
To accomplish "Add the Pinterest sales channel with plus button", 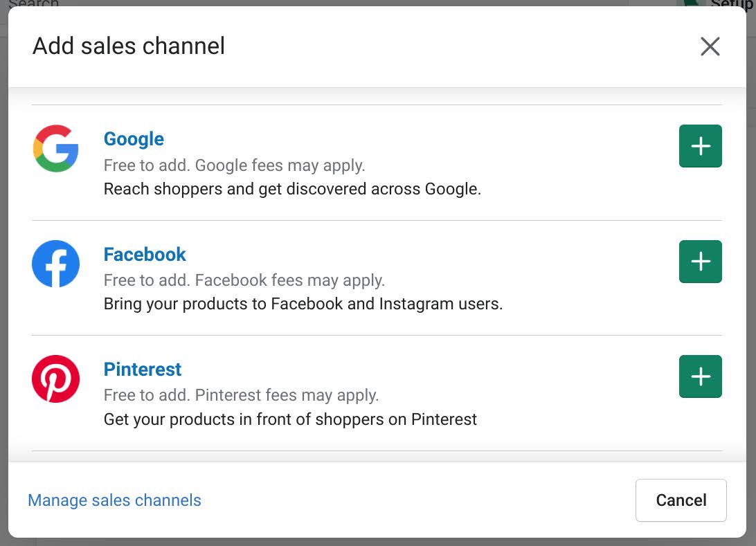I will pyautogui.click(x=700, y=376).
